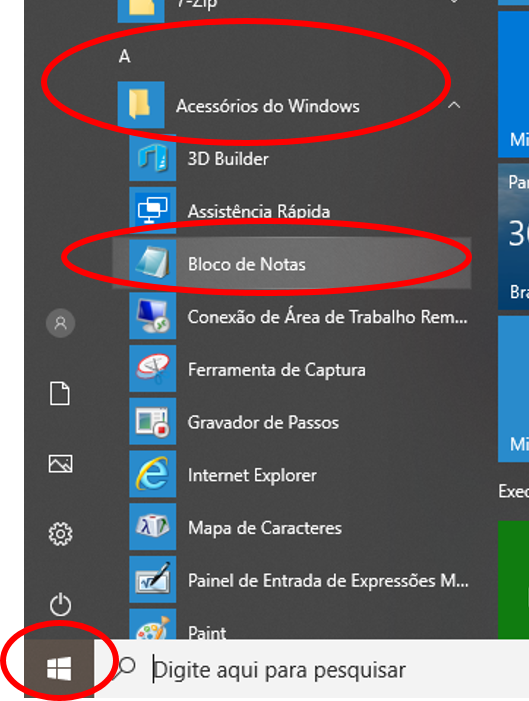Open Gravador de Passos icon

pyautogui.click(x=152, y=422)
